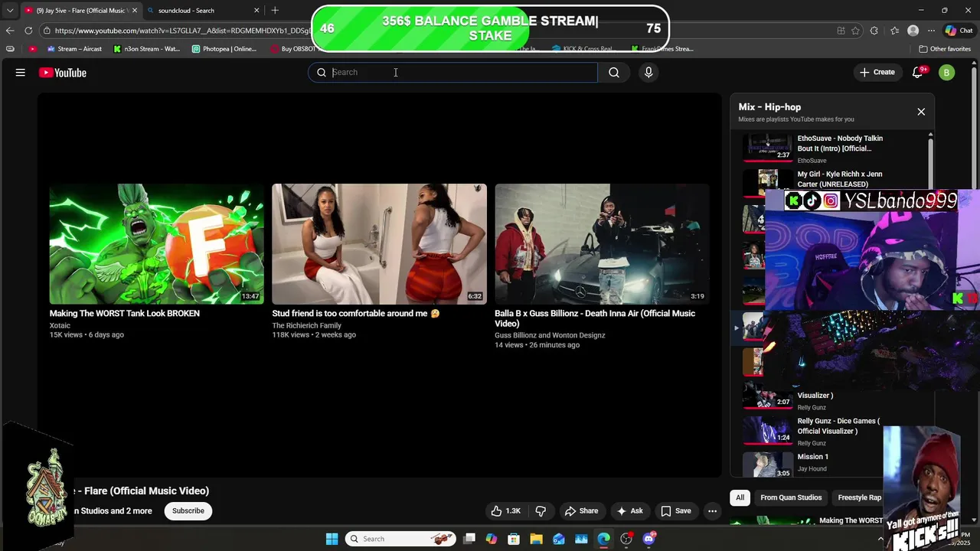Open File Explorer from the taskbar
This screenshot has width=980, height=551.
pyautogui.click(x=536, y=539)
